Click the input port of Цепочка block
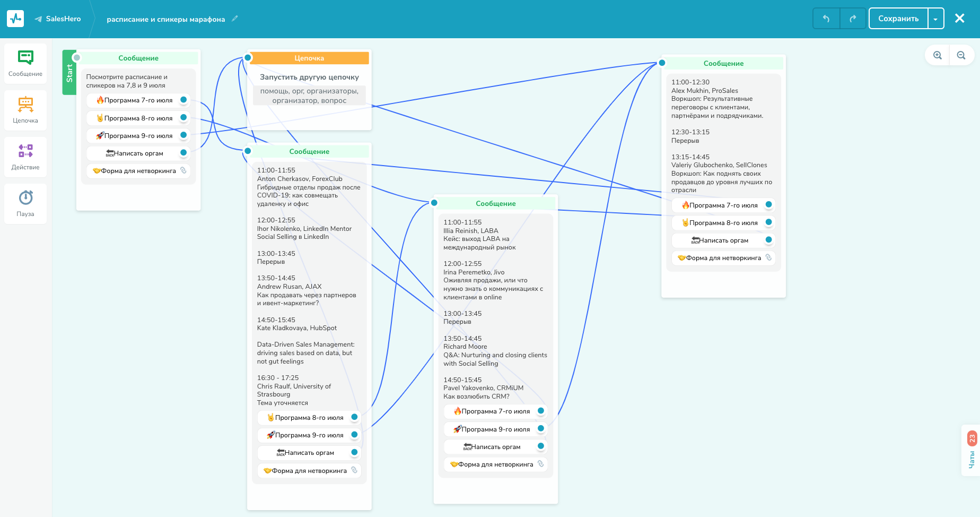The height and width of the screenshot is (517, 980). pyautogui.click(x=248, y=58)
